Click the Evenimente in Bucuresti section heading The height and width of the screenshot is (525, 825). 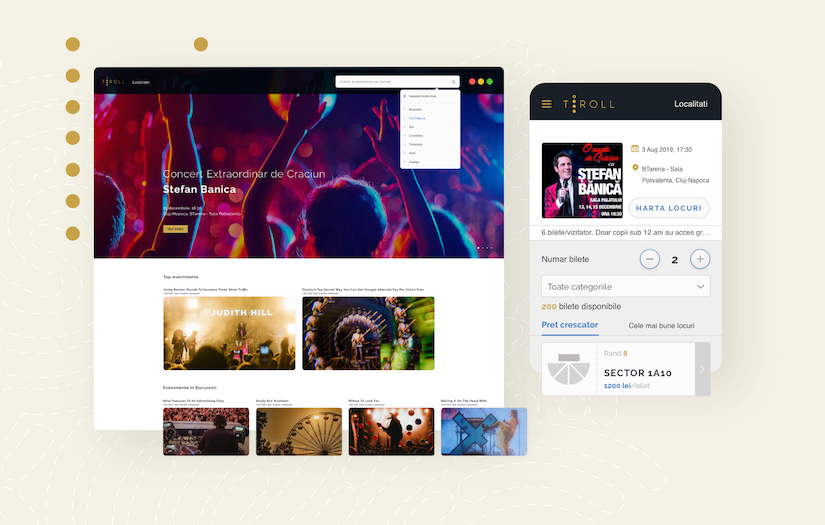click(x=189, y=388)
